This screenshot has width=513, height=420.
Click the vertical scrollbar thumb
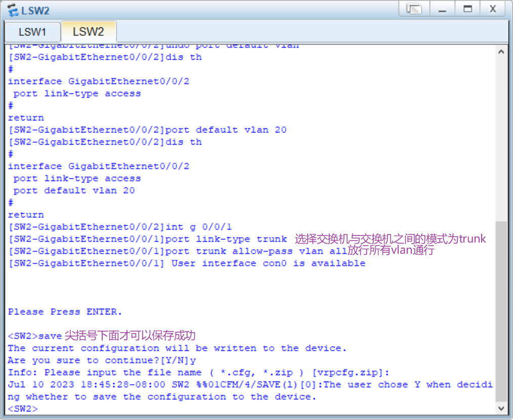501,311
